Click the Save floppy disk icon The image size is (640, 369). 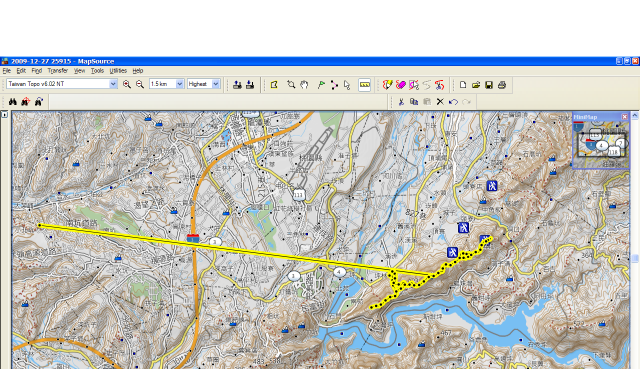(489, 85)
